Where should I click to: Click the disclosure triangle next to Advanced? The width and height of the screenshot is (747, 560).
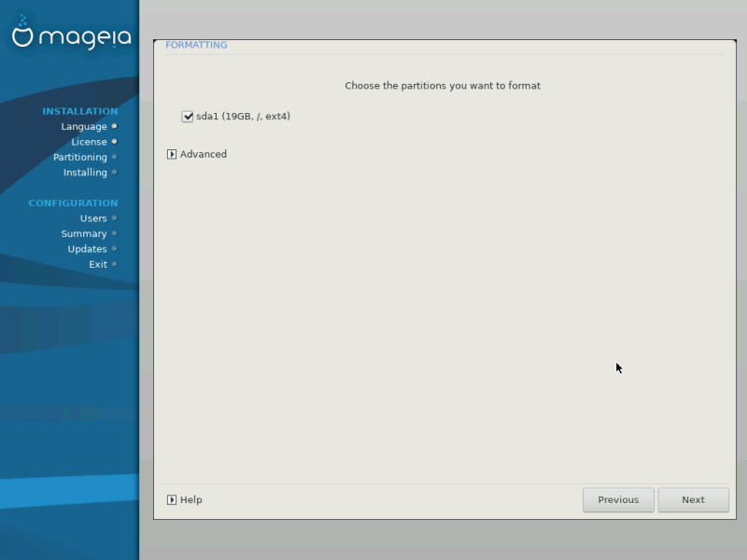tap(172, 154)
